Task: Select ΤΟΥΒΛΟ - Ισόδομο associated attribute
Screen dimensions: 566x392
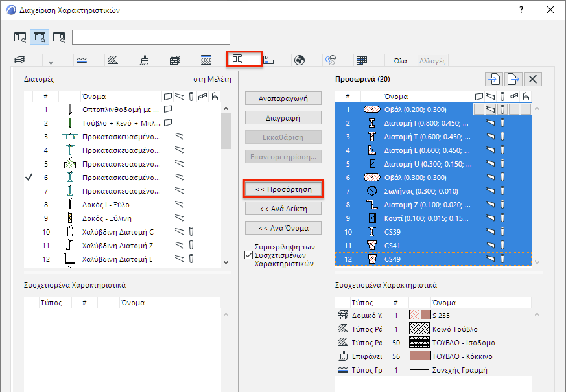Action: 433,343
